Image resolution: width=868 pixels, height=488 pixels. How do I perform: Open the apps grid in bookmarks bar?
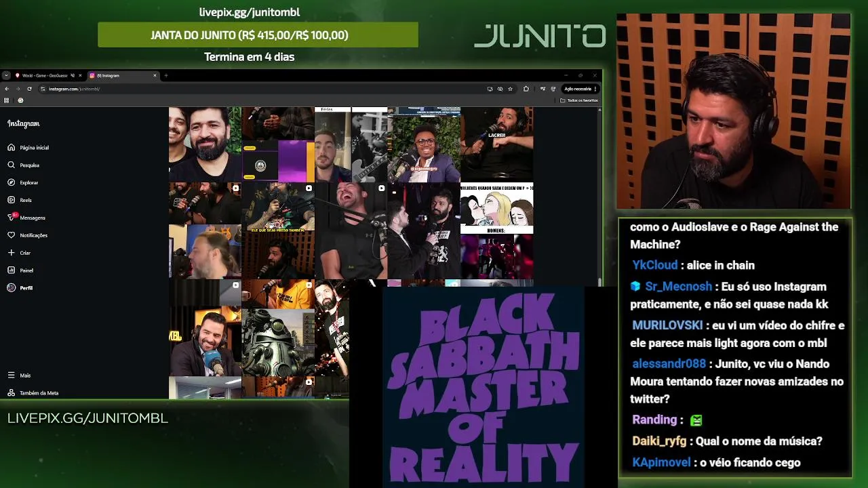point(7,100)
